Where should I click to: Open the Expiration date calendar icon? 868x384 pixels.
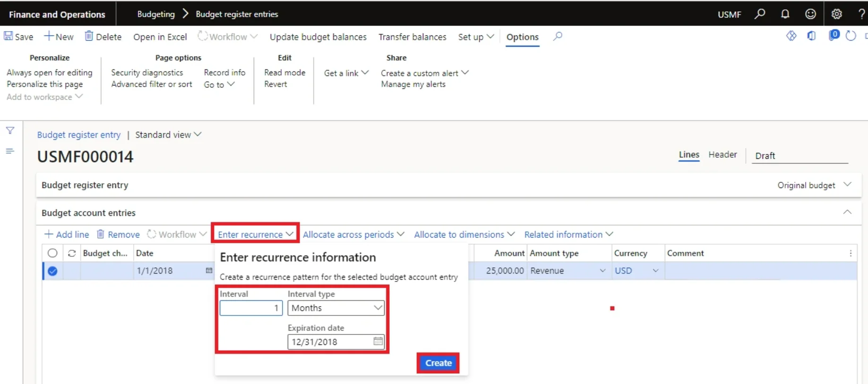pos(378,341)
